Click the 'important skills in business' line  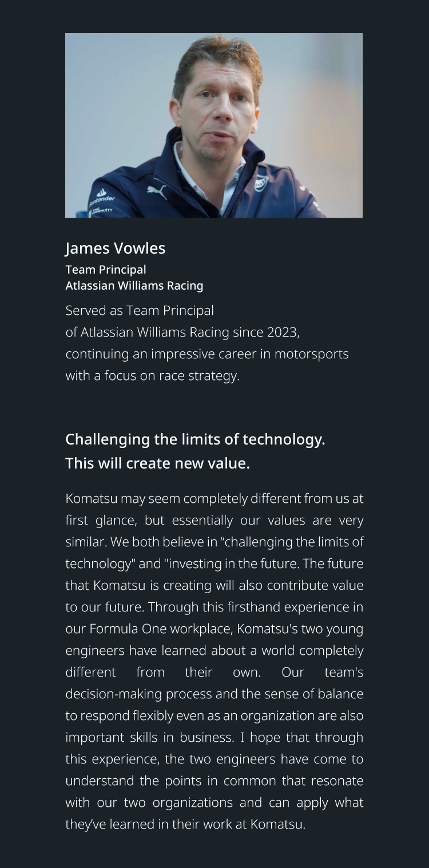click(x=214, y=737)
